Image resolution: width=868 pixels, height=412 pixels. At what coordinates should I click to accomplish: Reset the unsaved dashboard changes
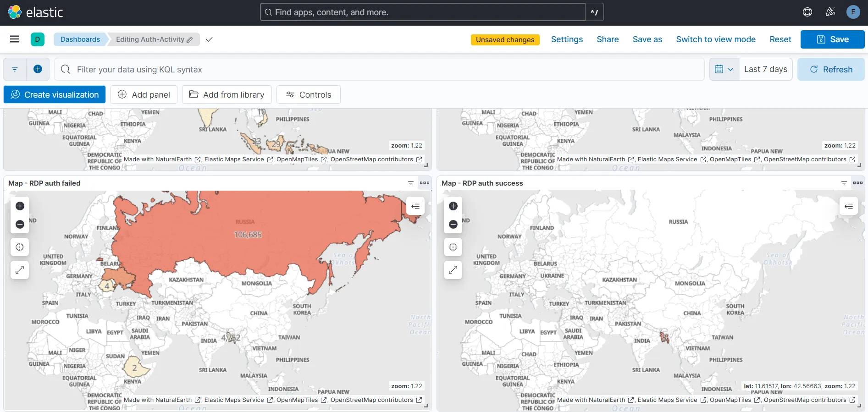pyautogui.click(x=780, y=39)
